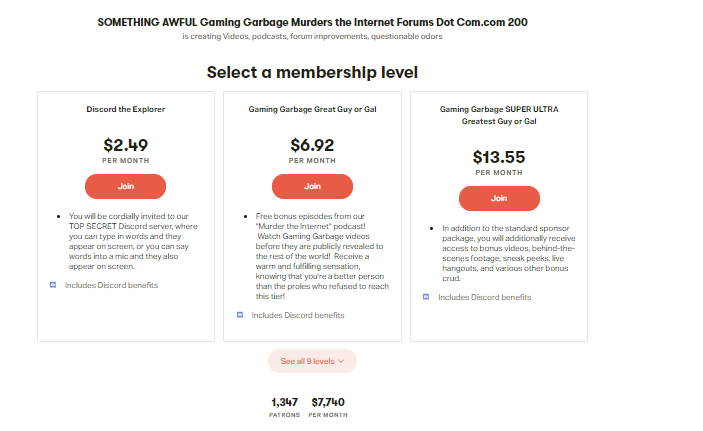Screen dimensions: 703x431
Task: Join the $13.55 SUPER ULTRA tier
Action: coord(499,198)
